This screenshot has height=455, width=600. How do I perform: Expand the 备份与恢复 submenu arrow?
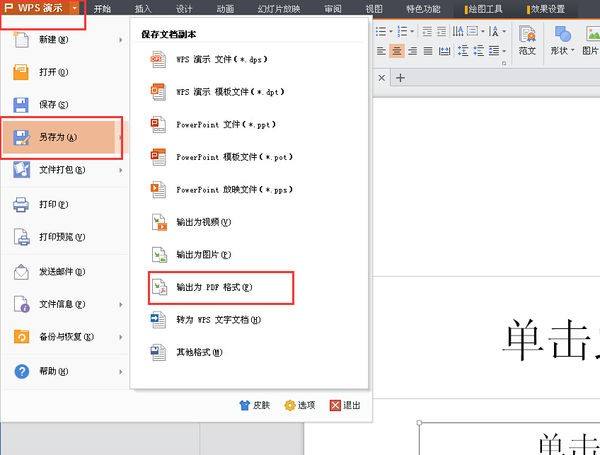121,337
